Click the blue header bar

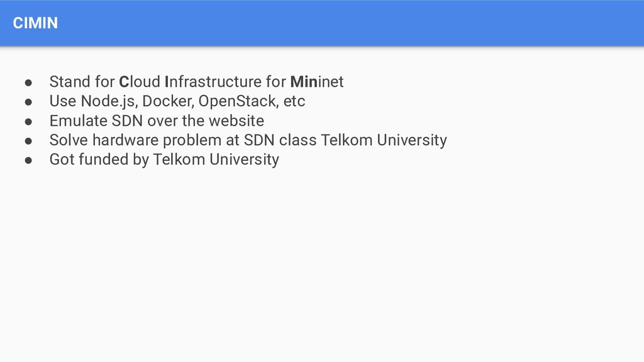pos(322,23)
